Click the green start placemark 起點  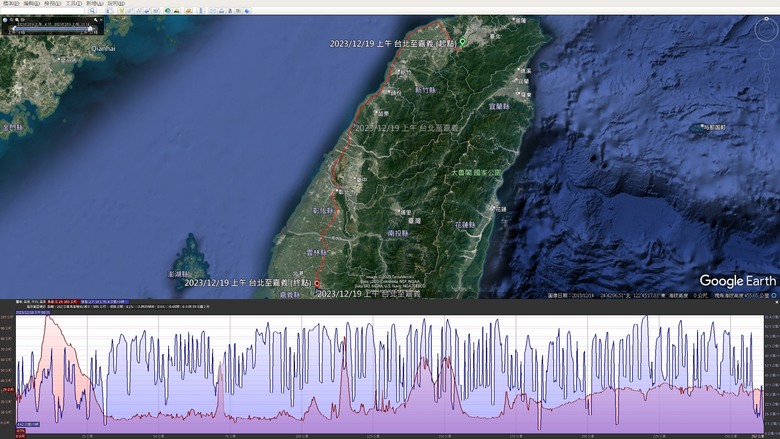click(462, 42)
